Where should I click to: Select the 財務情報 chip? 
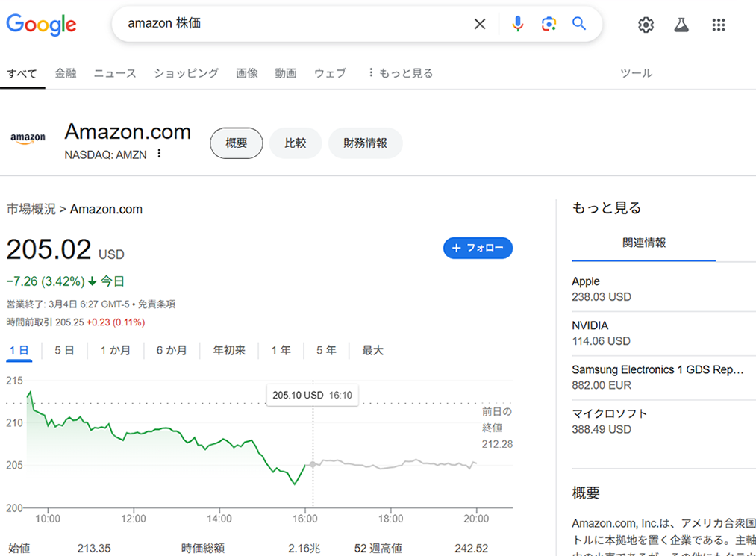366,143
